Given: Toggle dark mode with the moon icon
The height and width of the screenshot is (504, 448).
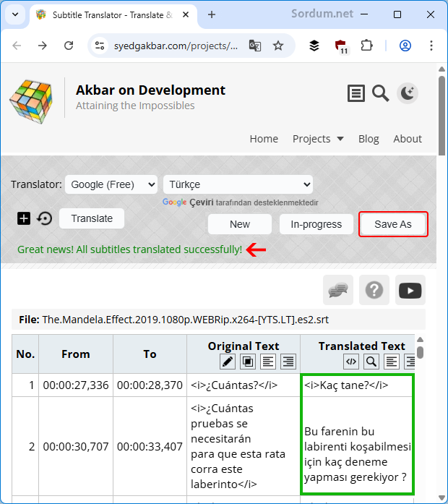Looking at the screenshot, I should 408,93.
